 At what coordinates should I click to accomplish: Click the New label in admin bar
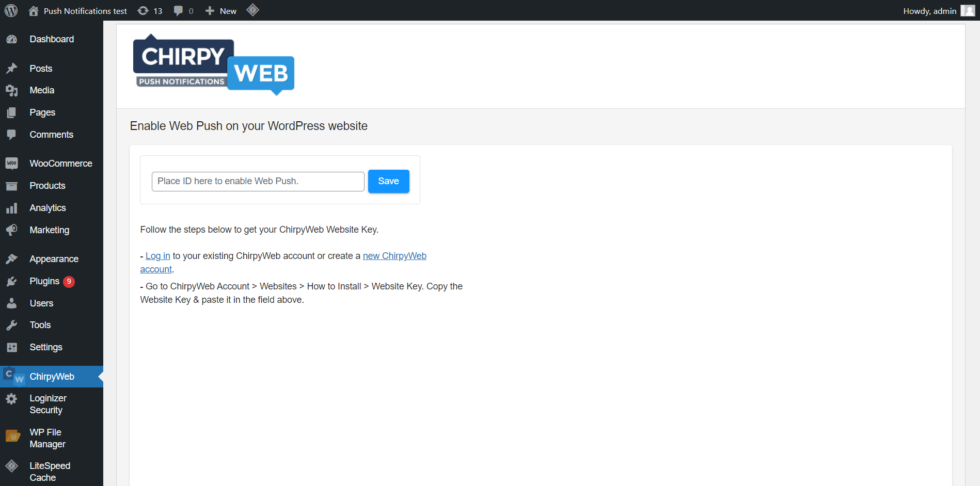228,11
